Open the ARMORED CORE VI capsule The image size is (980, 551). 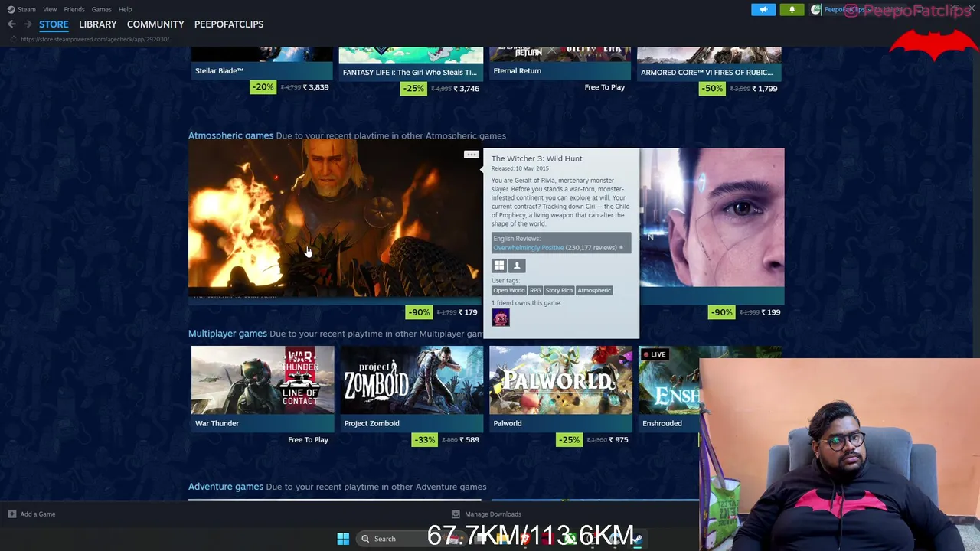710,63
